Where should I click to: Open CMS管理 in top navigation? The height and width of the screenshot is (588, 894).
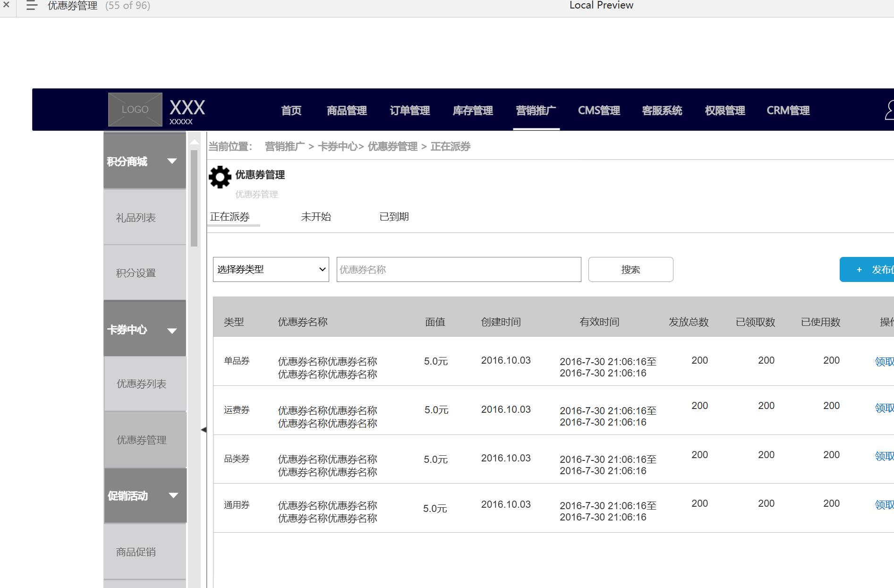point(599,111)
